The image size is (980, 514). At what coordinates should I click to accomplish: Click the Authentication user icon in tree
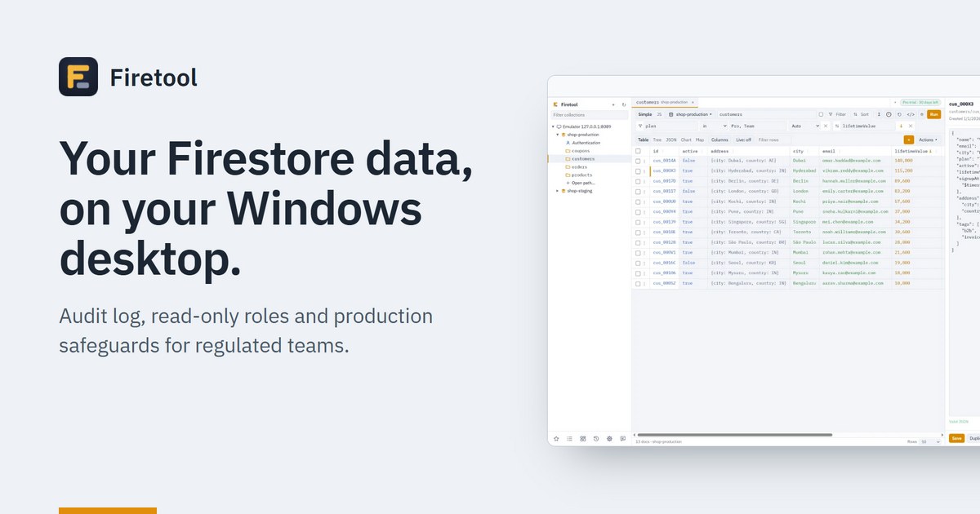[x=568, y=143]
